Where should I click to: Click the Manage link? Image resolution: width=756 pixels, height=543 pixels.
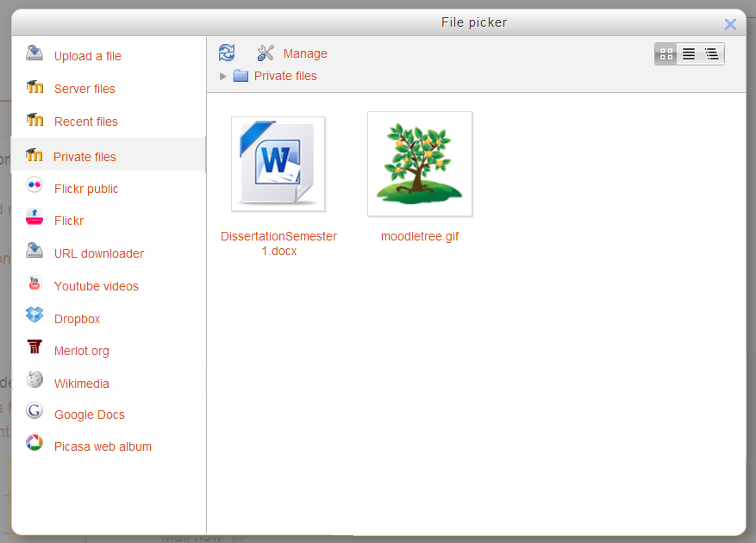(x=305, y=53)
